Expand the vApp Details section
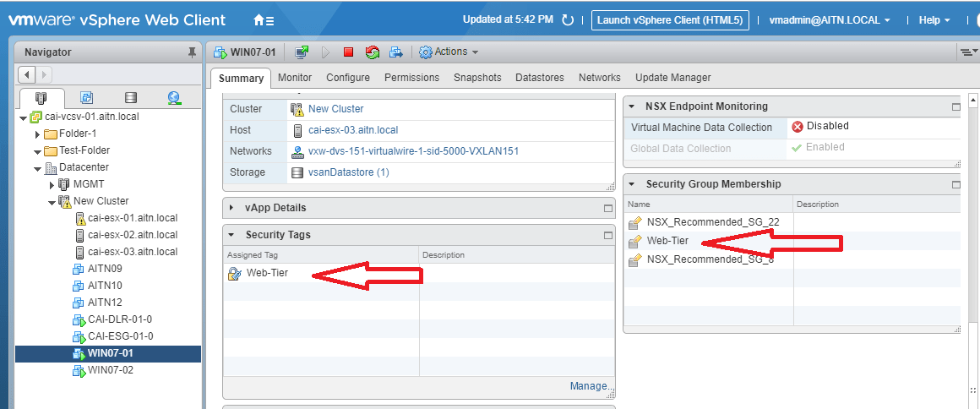The height and width of the screenshot is (409, 980). [x=232, y=208]
